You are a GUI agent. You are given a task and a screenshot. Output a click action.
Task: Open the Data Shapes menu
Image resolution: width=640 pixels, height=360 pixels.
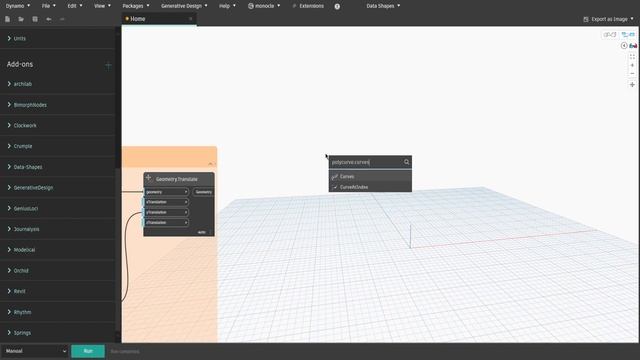(383, 6)
